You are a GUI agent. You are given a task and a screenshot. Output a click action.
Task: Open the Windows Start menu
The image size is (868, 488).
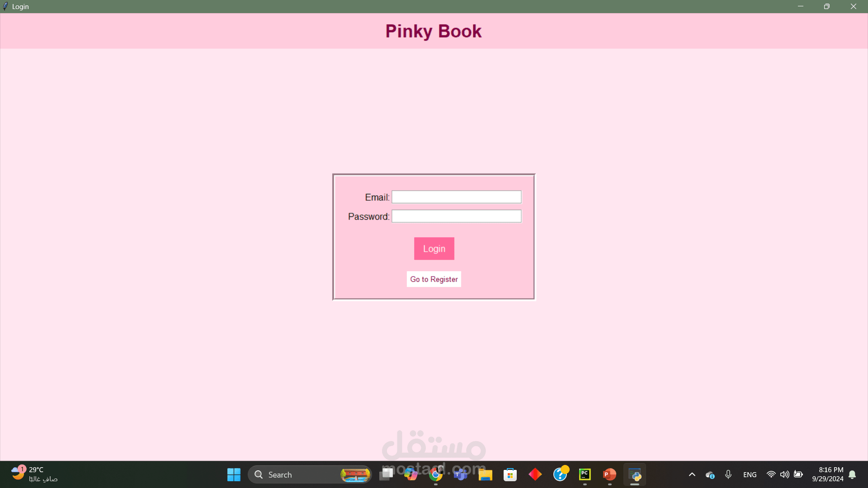(x=234, y=474)
